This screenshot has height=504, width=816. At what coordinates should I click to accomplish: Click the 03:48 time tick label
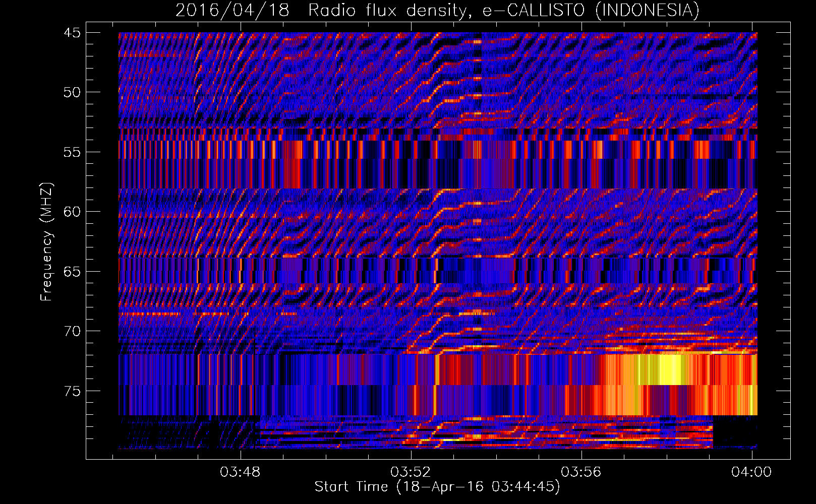pos(241,472)
